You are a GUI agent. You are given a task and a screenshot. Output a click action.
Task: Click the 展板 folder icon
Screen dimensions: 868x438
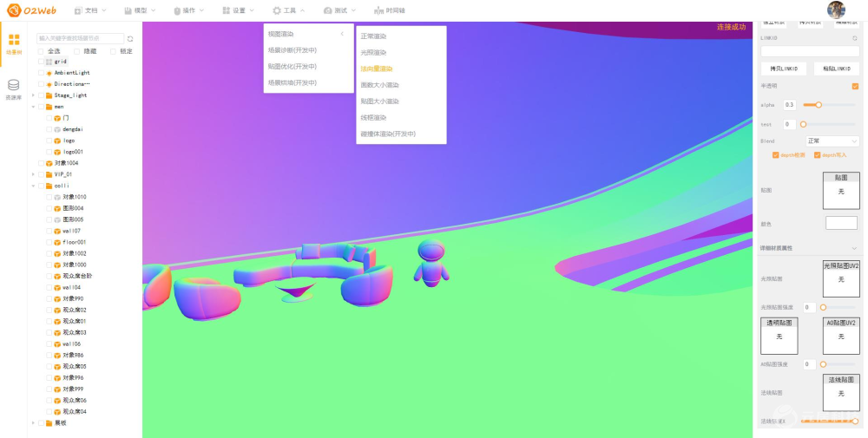coord(49,423)
